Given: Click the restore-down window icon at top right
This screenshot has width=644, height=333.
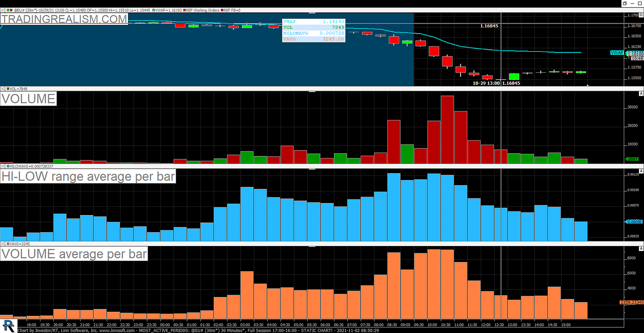Looking at the screenshot, I should click(x=624, y=3).
